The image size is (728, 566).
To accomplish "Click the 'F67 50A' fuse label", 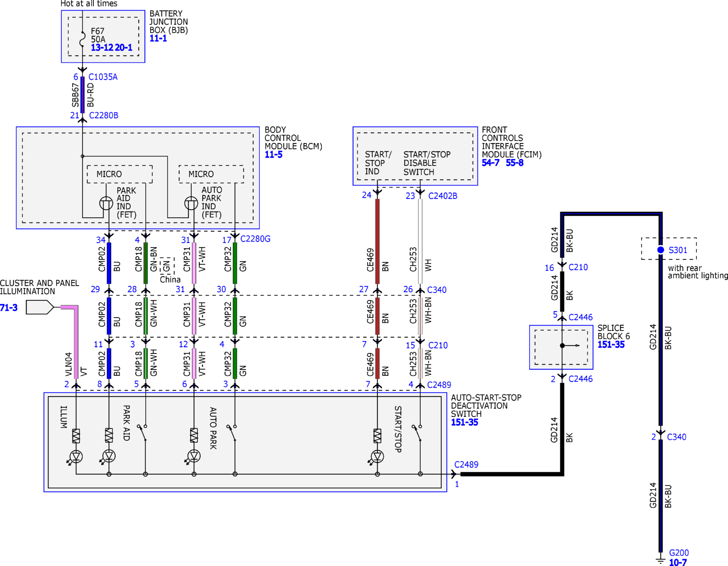I will 98,35.
